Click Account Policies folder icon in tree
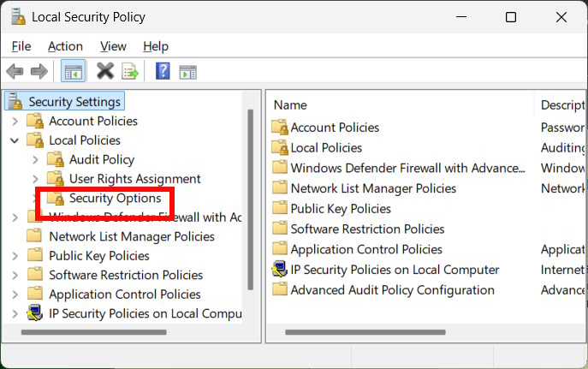 pos(35,121)
